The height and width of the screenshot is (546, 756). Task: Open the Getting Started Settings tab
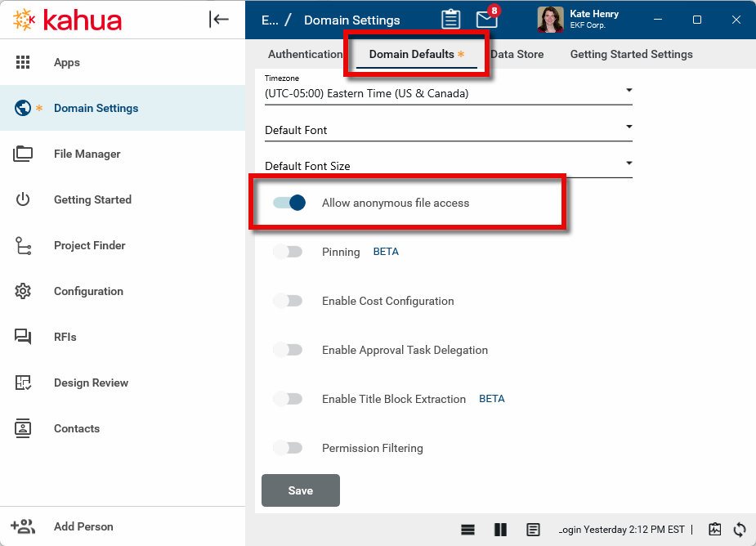click(631, 54)
